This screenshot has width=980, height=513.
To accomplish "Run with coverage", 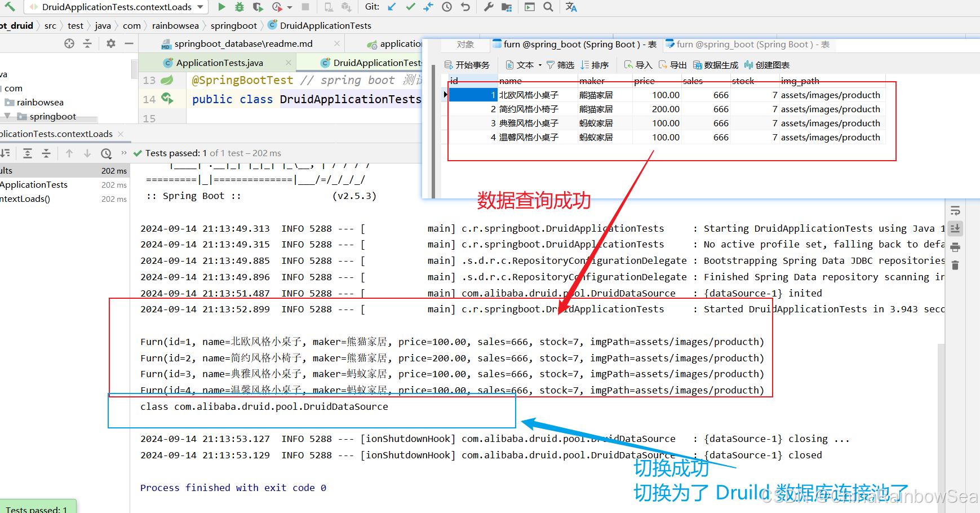I will pos(258,7).
